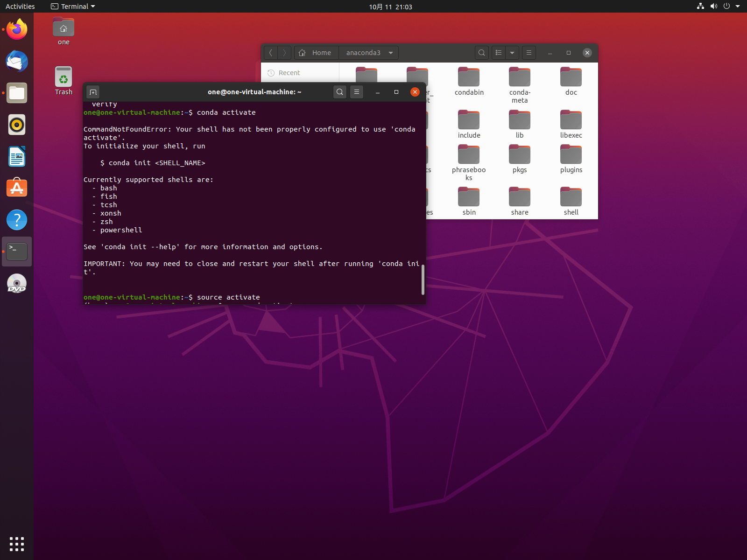The height and width of the screenshot is (560, 747).
Task: Click the search icon in the Files window
Action: (x=481, y=53)
